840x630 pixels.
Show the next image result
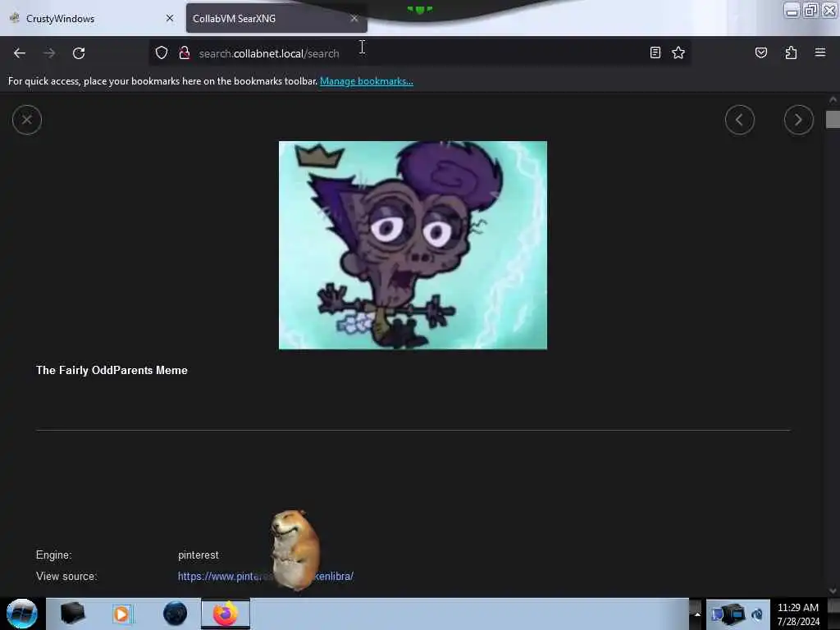pyautogui.click(x=798, y=120)
